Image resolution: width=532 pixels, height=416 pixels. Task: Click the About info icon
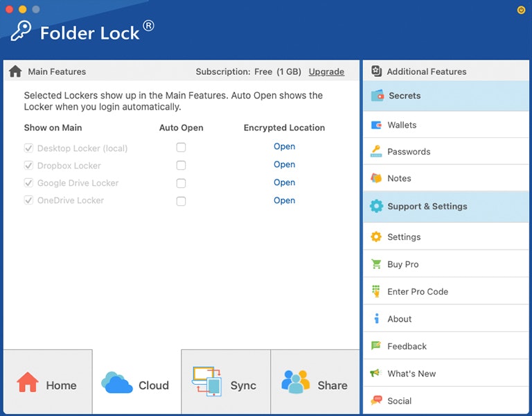pos(376,318)
